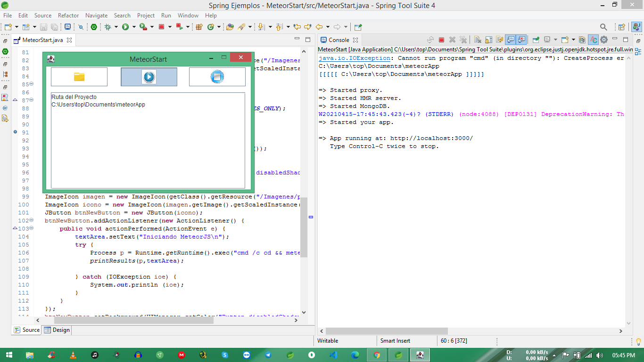Open the Refactor menu
Screen dimensions: 644x362
coord(68,16)
